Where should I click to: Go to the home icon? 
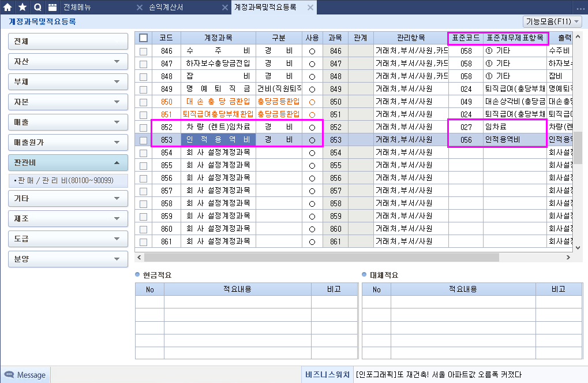click(x=8, y=7)
